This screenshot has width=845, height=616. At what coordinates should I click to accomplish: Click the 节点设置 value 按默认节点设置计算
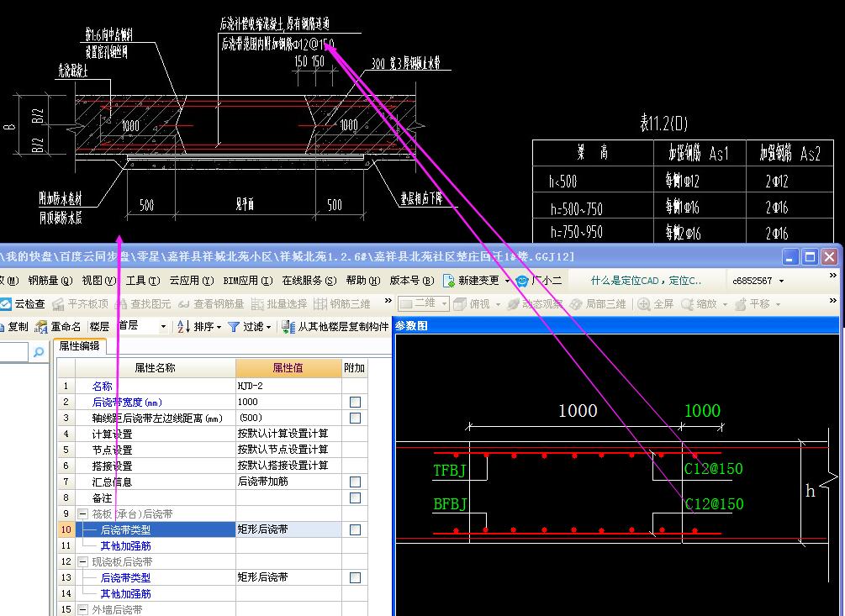[288, 450]
